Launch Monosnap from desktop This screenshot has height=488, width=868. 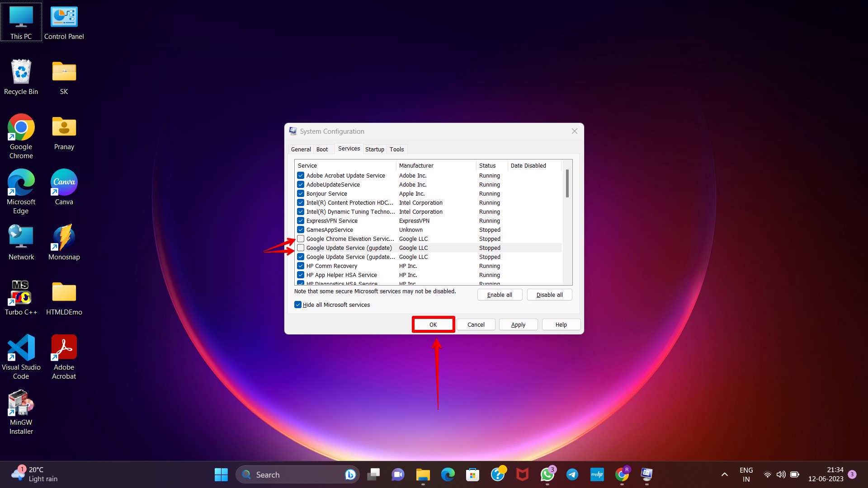tap(64, 243)
